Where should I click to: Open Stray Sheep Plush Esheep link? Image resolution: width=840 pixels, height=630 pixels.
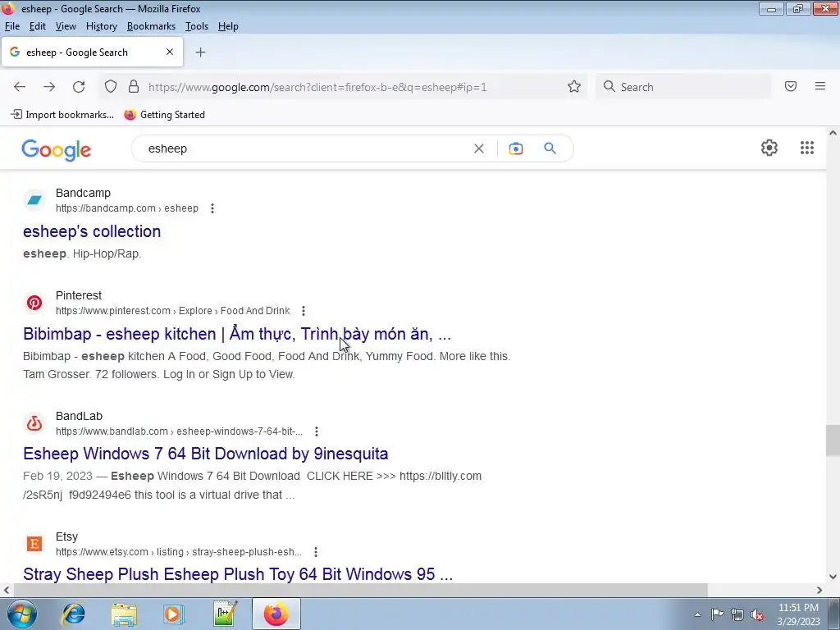[x=238, y=574]
